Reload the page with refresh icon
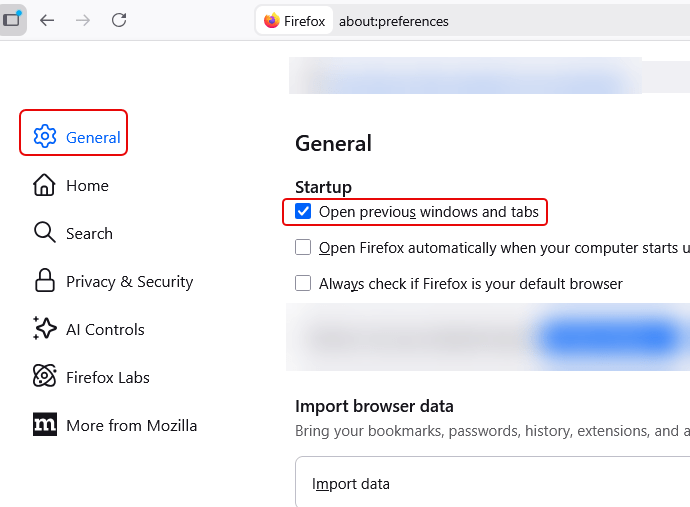This screenshot has height=507, width=690. (x=119, y=20)
